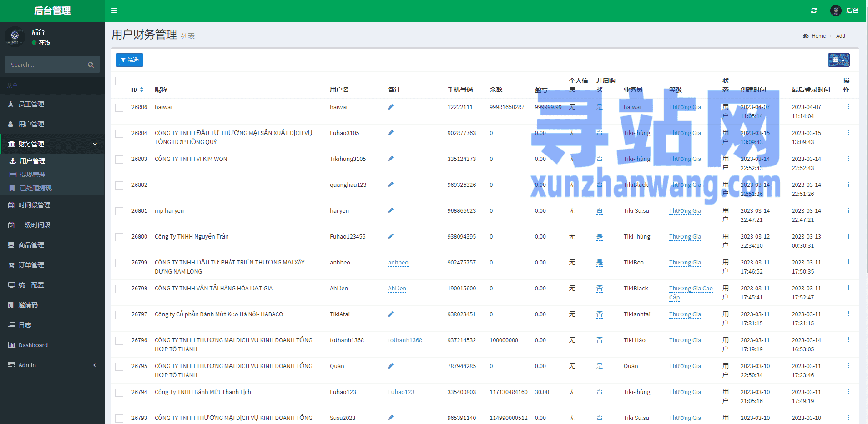Image resolution: width=868 pixels, height=424 pixels.
Task: Open 提现管理 in the sidebar
Action: [x=33, y=175]
